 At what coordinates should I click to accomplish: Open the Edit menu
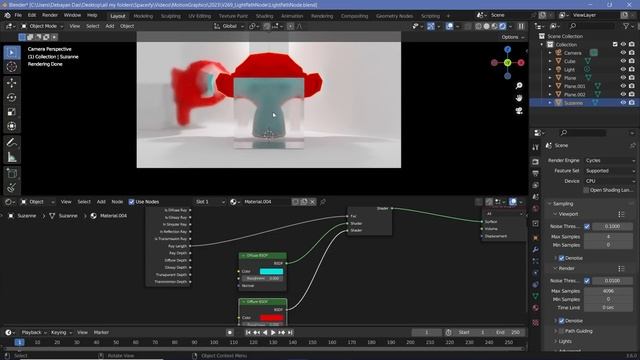coord(32,16)
